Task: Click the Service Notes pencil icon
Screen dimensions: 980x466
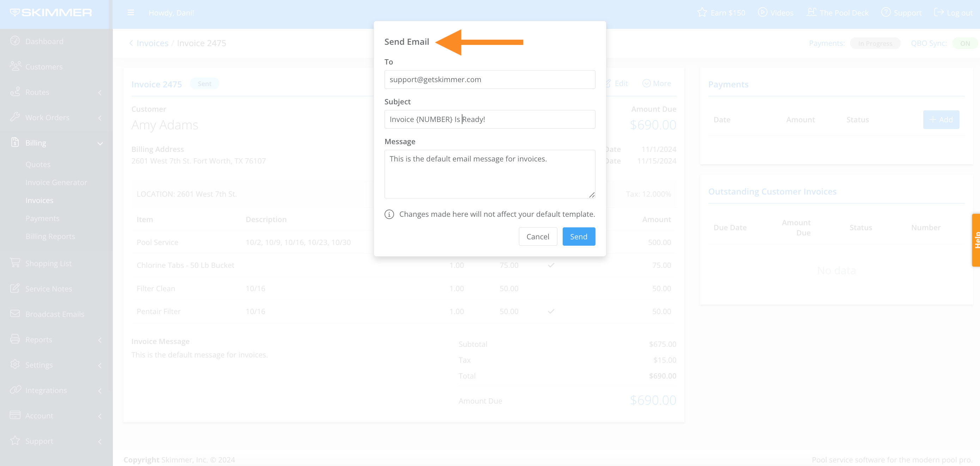Action: click(x=15, y=288)
